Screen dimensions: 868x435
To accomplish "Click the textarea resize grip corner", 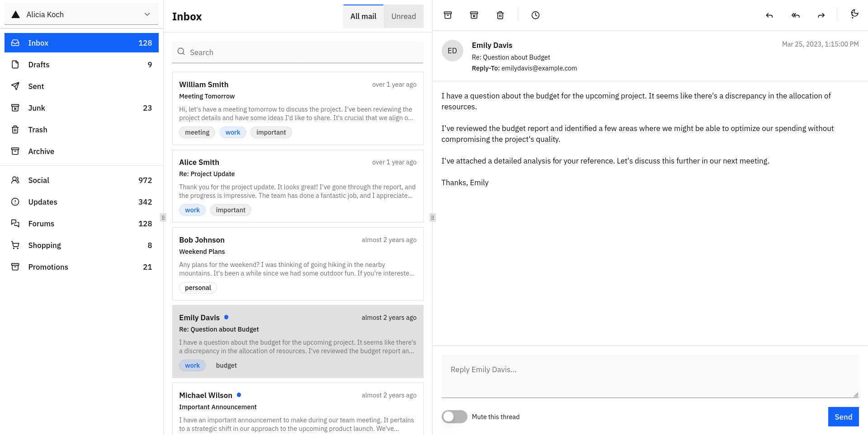I will [856, 395].
